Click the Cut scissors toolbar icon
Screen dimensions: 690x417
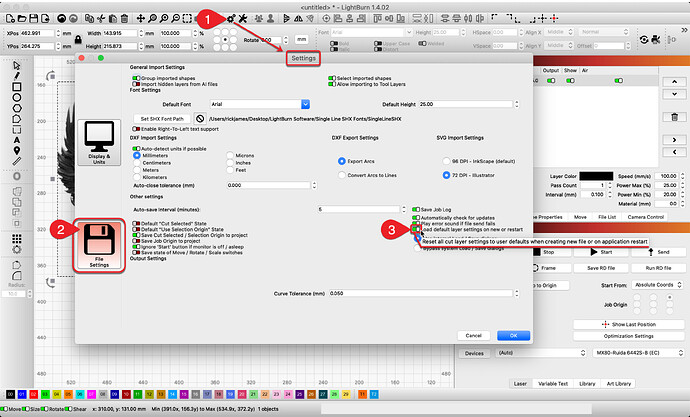pos(101,18)
